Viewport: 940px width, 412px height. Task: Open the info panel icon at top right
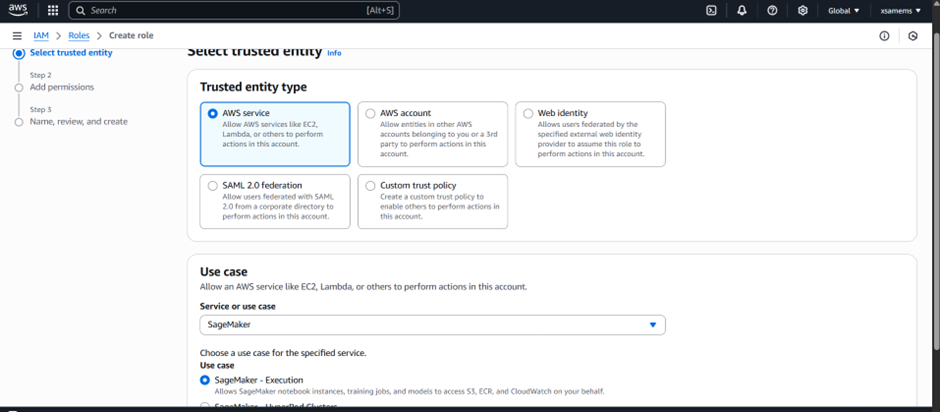[x=884, y=36]
